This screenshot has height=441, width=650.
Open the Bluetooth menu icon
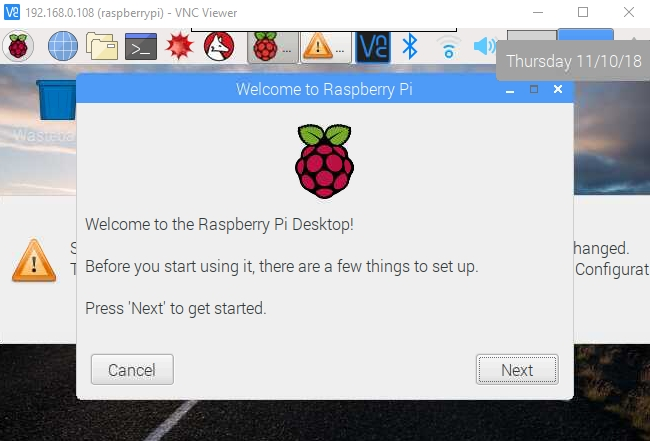tap(410, 46)
